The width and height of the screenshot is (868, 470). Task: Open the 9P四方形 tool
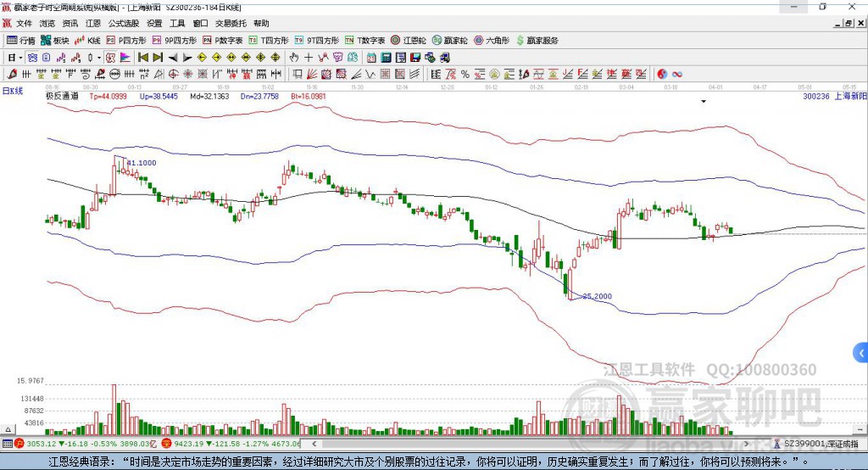(175, 41)
